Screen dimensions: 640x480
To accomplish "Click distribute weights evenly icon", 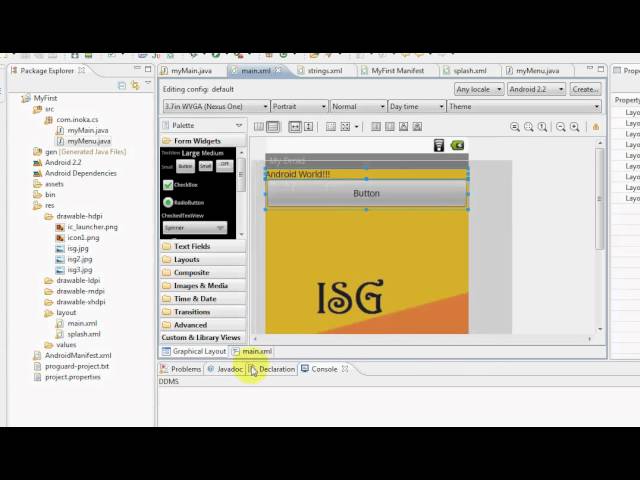I will pyautogui.click(x=376, y=127).
